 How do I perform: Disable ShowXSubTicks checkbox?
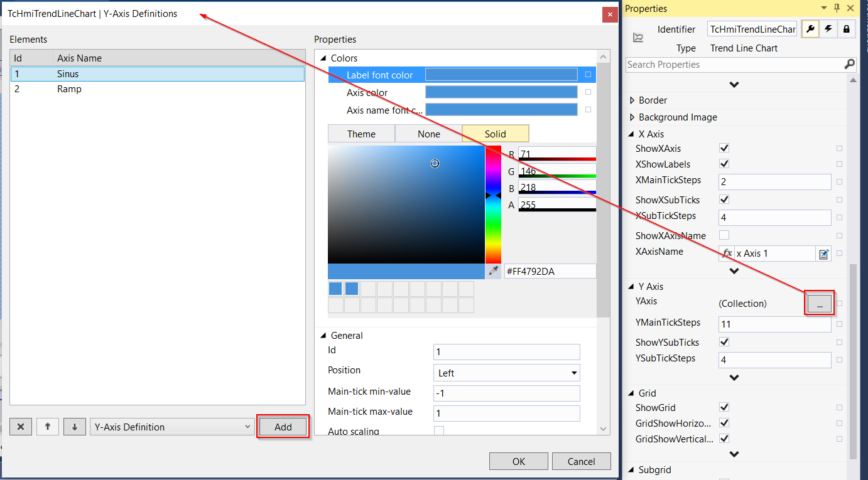pos(724,200)
